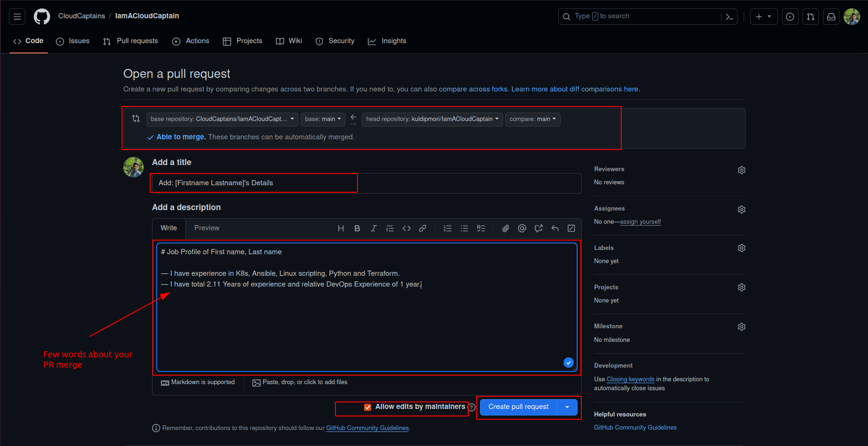
Task: Insert numbered list
Action: 448,228
